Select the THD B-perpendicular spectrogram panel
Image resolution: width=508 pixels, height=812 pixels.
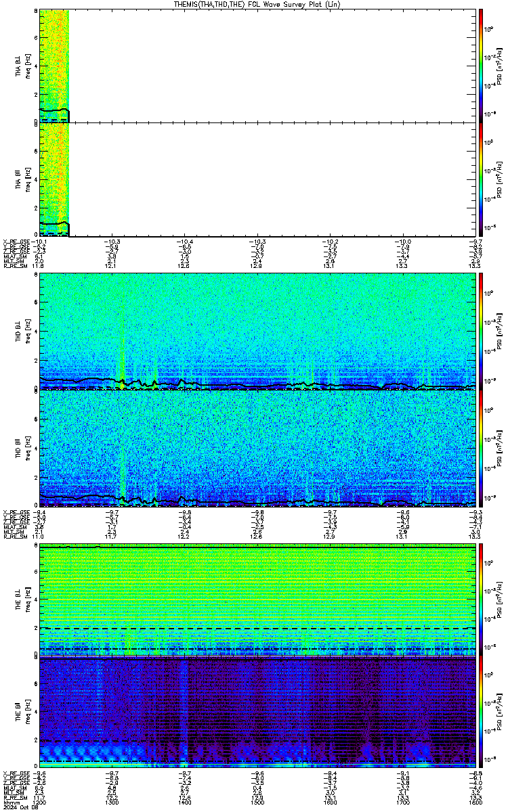point(256,332)
